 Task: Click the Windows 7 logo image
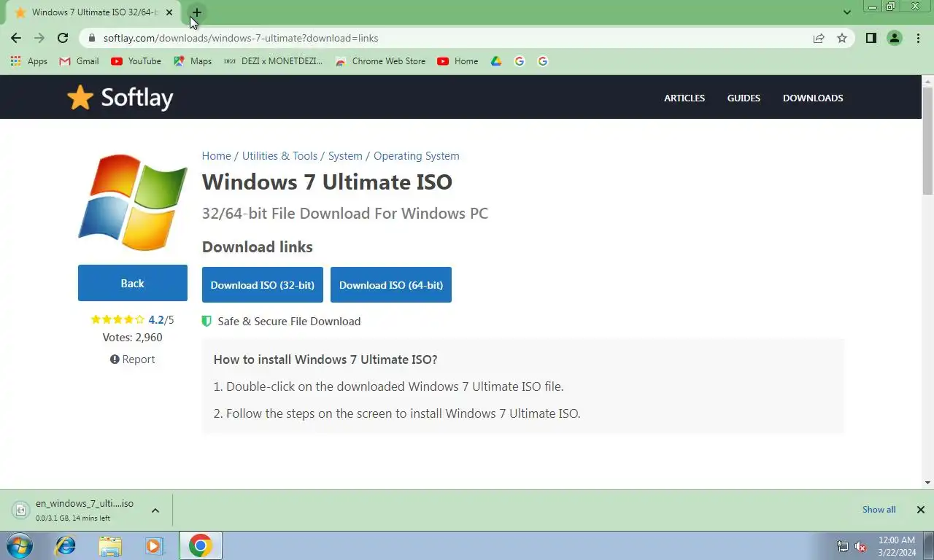point(133,202)
